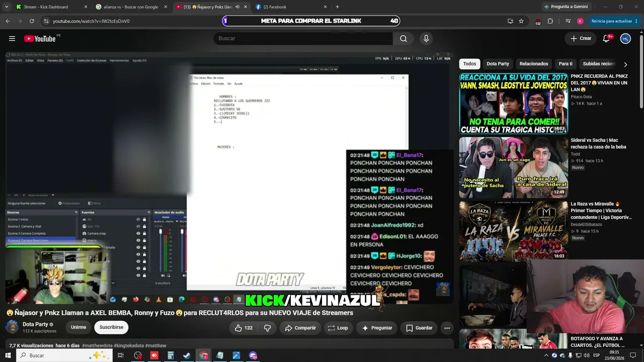Open a new browser tab with plus

pos(337,7)
